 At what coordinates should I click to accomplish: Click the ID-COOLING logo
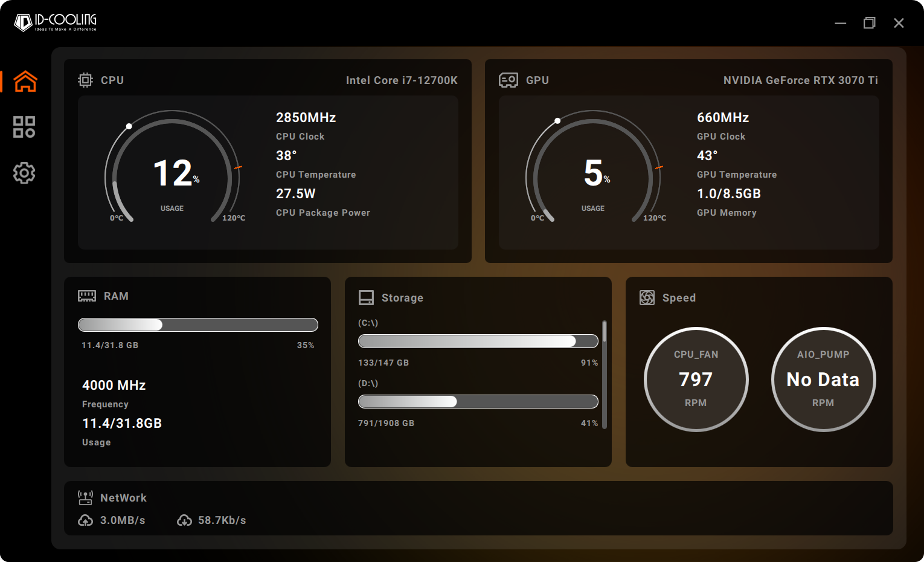pyautogui.click(x=56, y=22)
